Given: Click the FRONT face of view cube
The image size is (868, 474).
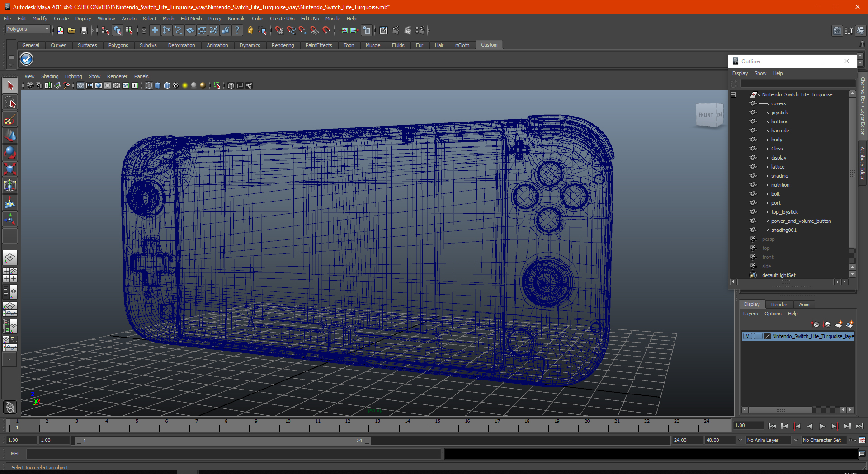Looking at the screenshot, I should 706,115.
